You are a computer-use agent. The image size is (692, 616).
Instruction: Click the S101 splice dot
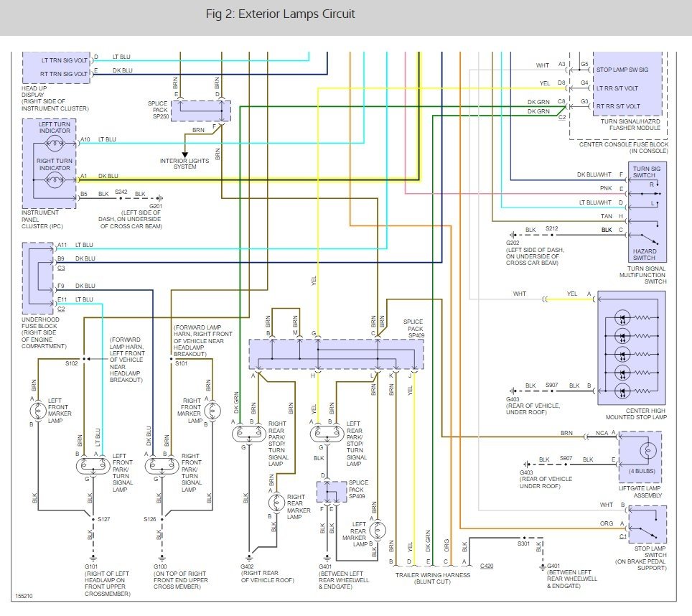pos(172,359)
